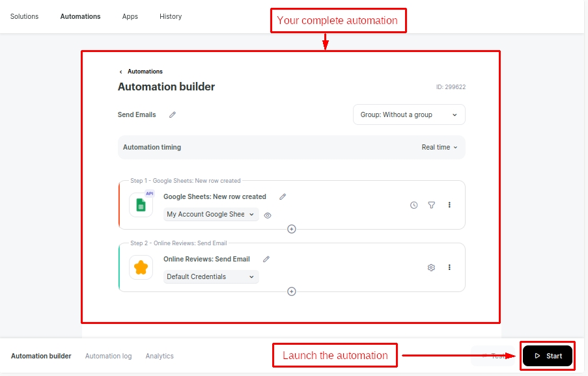The height and width of the screenshot is (376, 588).
Task: Expand the My Account Google Sheets dropdown
Action: (210, 214)
